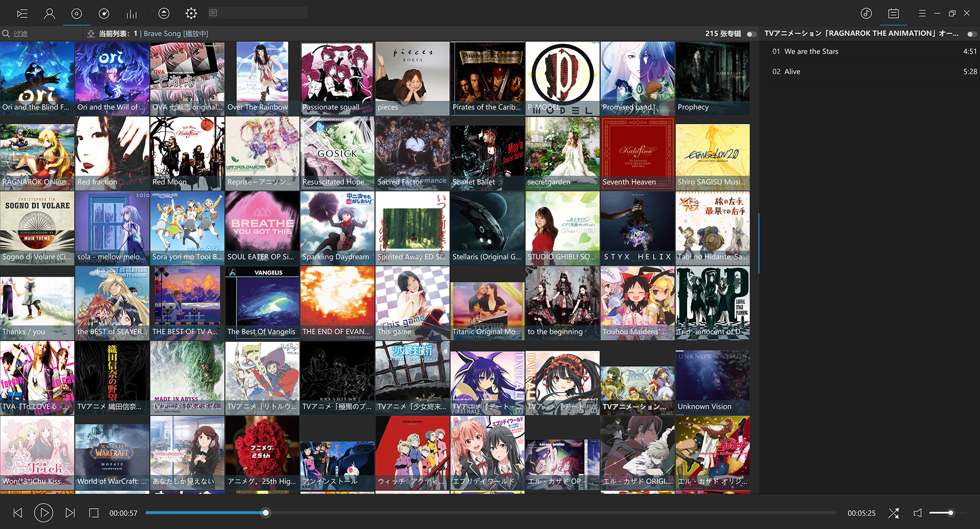Select the albums disc view icon
The width and height of the screenshot is (980, 529).
77,14
